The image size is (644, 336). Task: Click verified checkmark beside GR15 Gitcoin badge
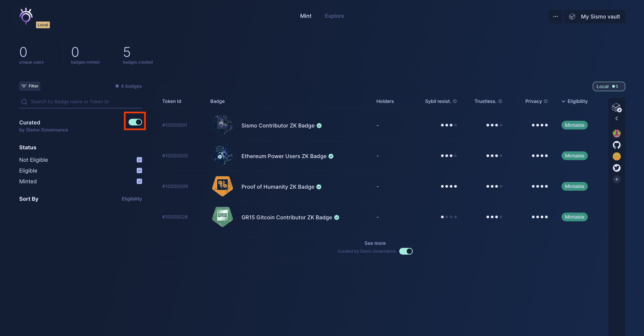point(337,217)
